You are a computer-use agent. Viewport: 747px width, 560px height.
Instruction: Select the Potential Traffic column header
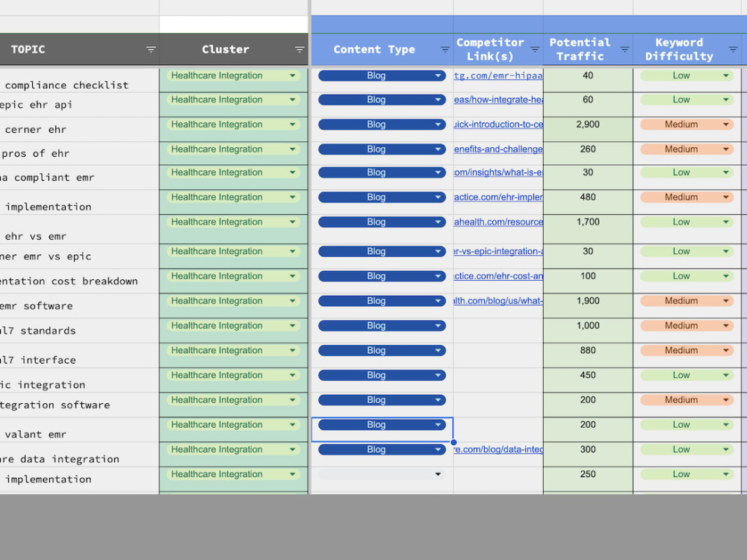pos(588,49)
